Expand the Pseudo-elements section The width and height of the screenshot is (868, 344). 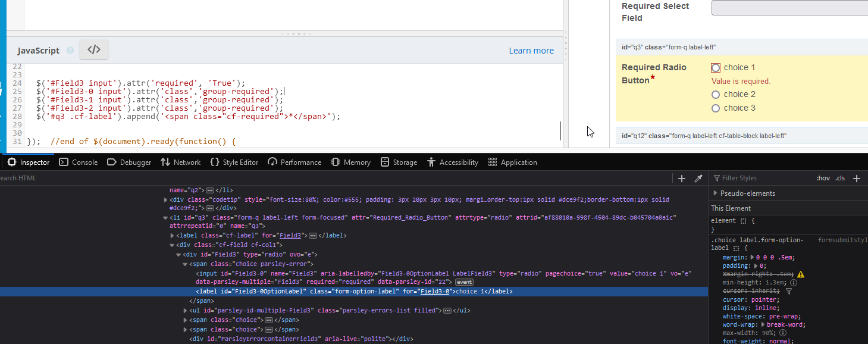pos(715,193)
